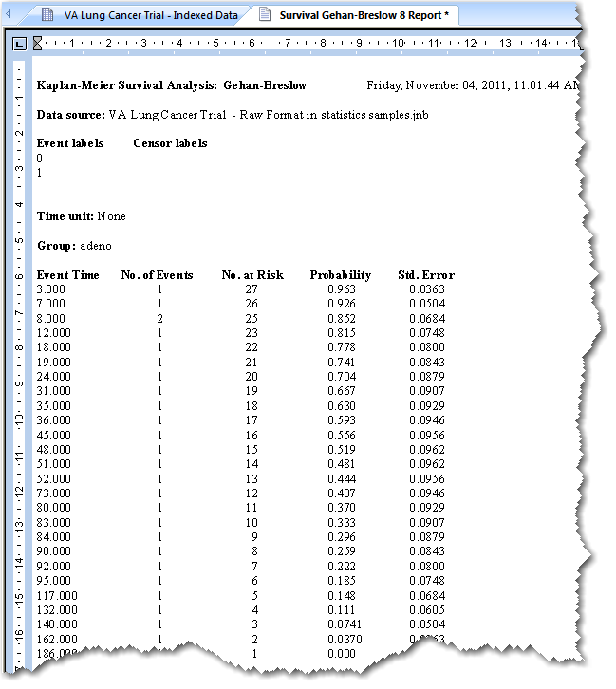Click the tab scroll left arrow
Image resolution: width=616 pixels, height=689 pixels.
point(8,15)
